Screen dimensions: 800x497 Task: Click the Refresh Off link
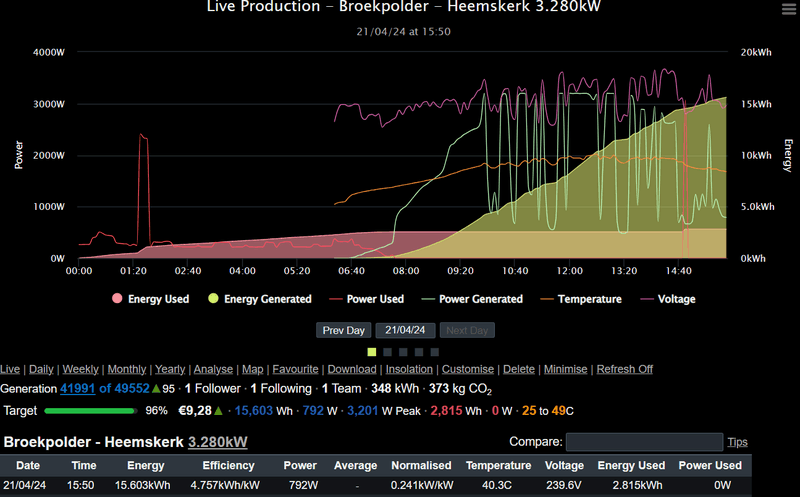pos(624,369)
